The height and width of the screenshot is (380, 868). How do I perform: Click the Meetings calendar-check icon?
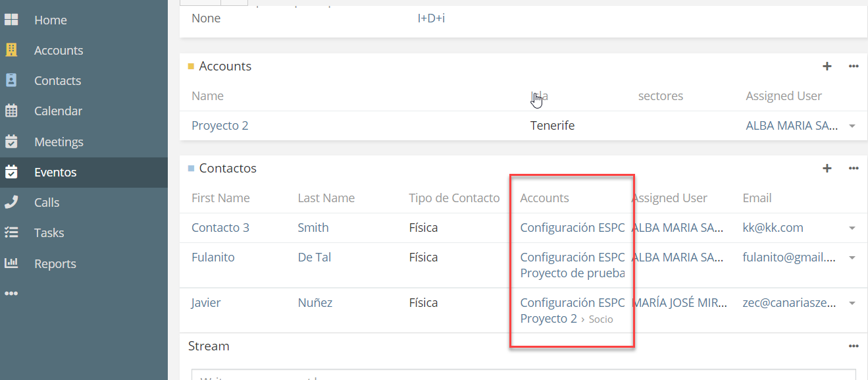[11, 142]
